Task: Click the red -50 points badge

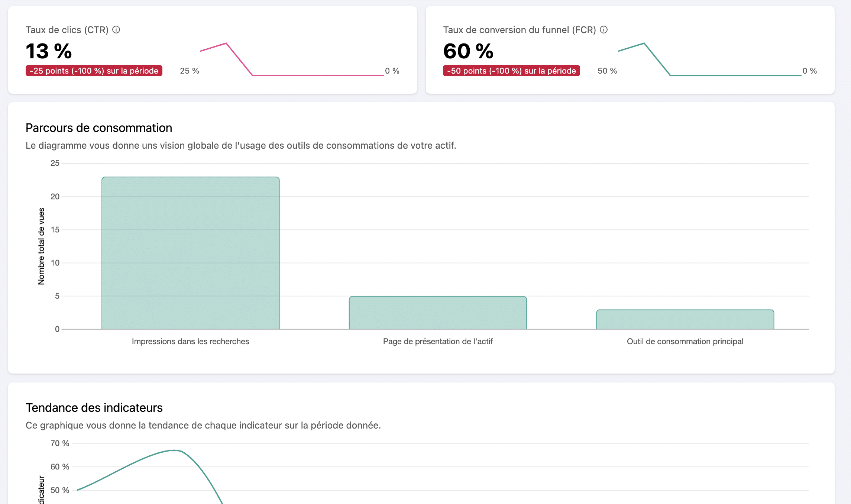Action: pos(511,71)
